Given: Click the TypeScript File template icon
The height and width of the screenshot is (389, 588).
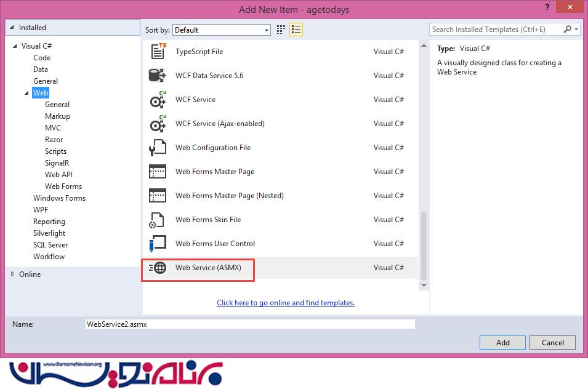Looking at the screenshot, I should [x=158, y=51].
